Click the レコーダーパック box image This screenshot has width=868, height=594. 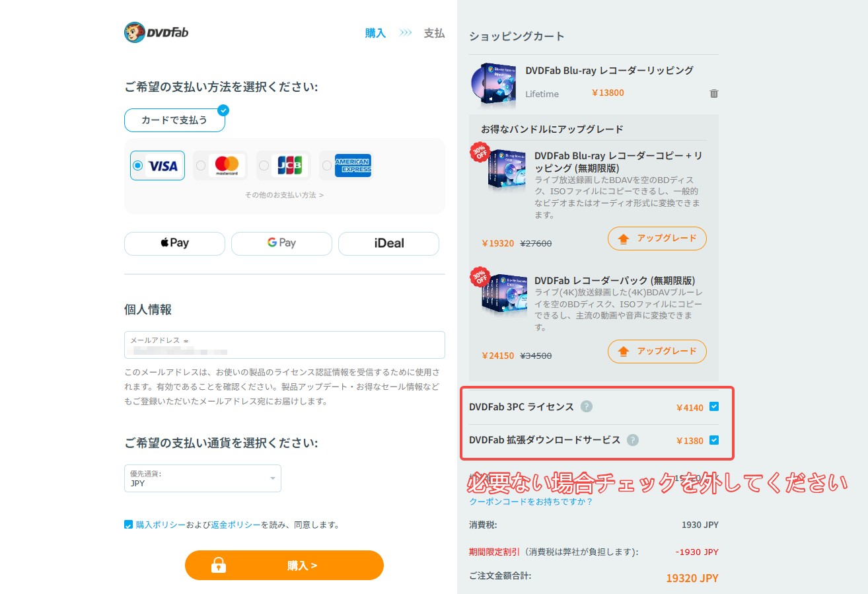tap(505, 294)
